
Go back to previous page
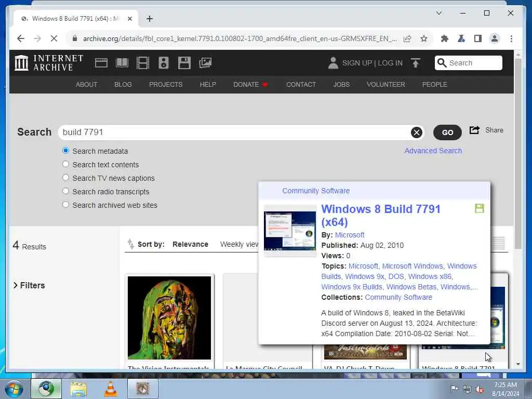point(21,38)
